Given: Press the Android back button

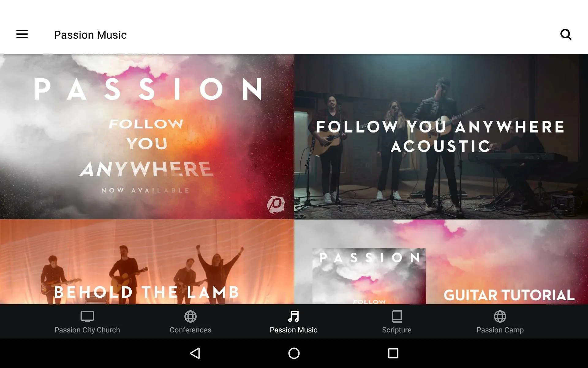Looking at the screenshot, I should click(x=195, y=353).
